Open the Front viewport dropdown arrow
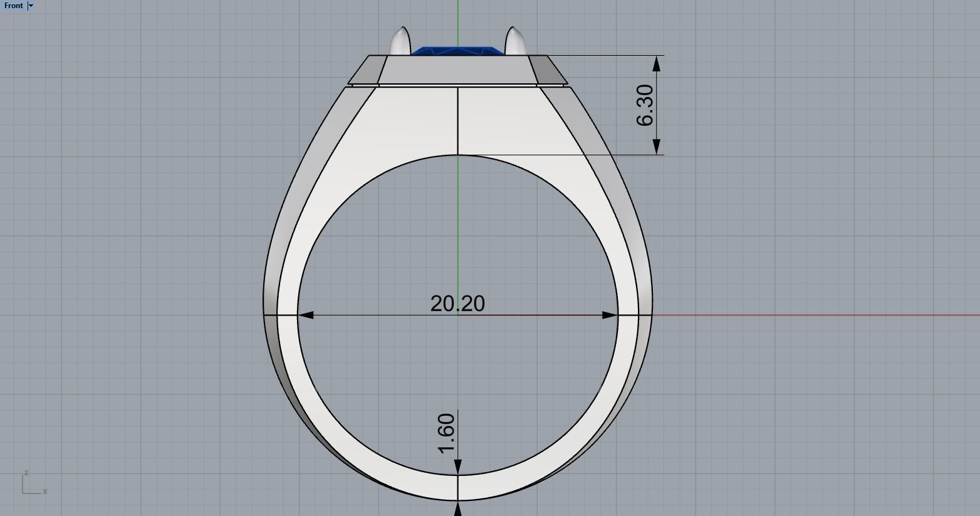 pos(31,6)
